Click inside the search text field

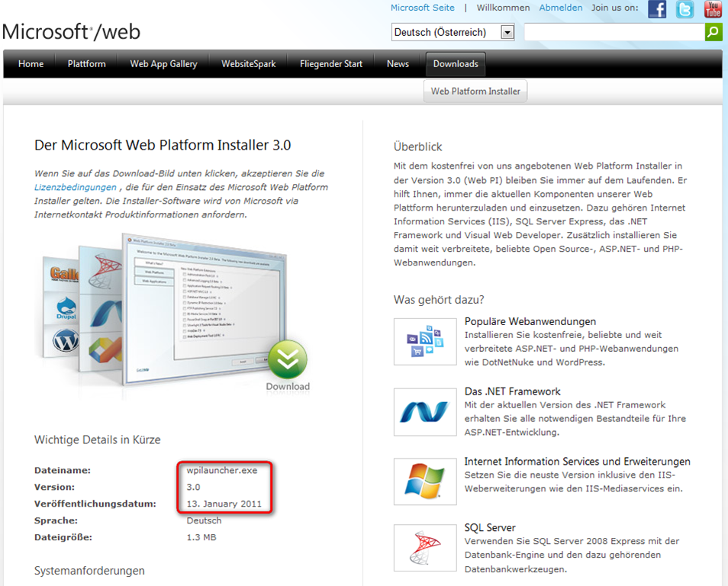[x=614, y=32]
